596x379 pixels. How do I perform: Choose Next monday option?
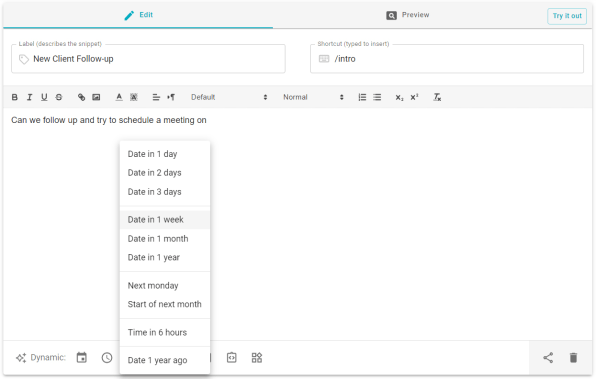[x=165, y=285]
